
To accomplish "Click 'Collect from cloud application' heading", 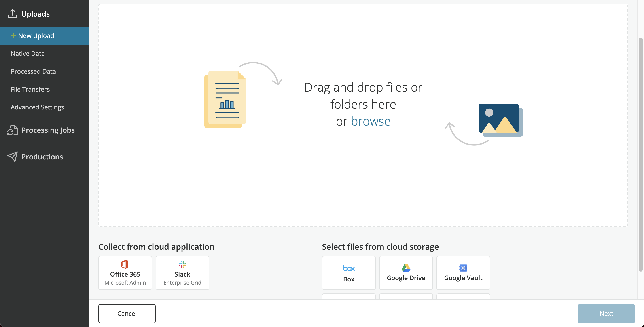I will coord(156,247).
